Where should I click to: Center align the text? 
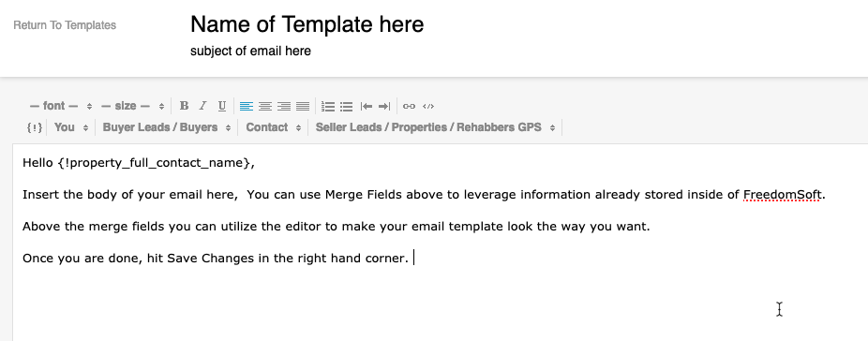click(265, 106)
